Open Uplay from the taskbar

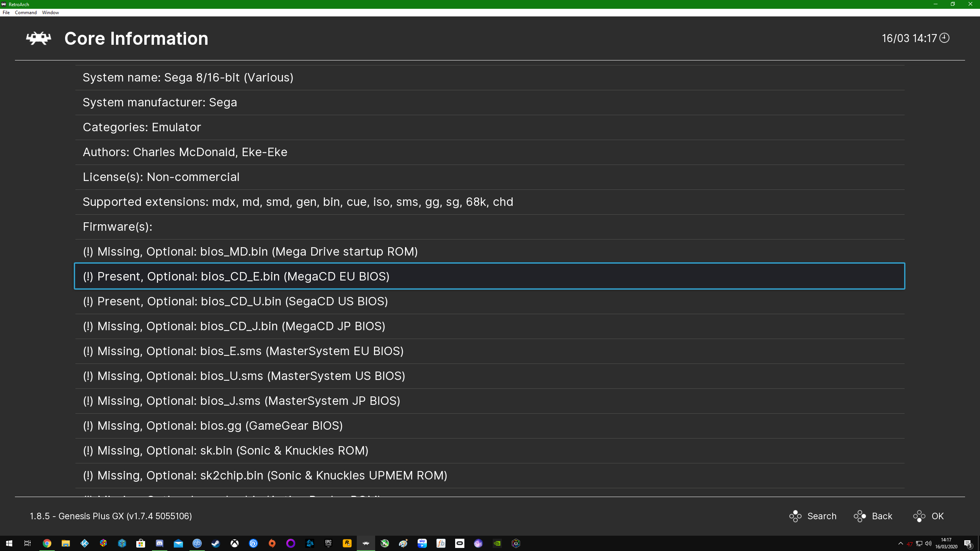click(253, 543)
